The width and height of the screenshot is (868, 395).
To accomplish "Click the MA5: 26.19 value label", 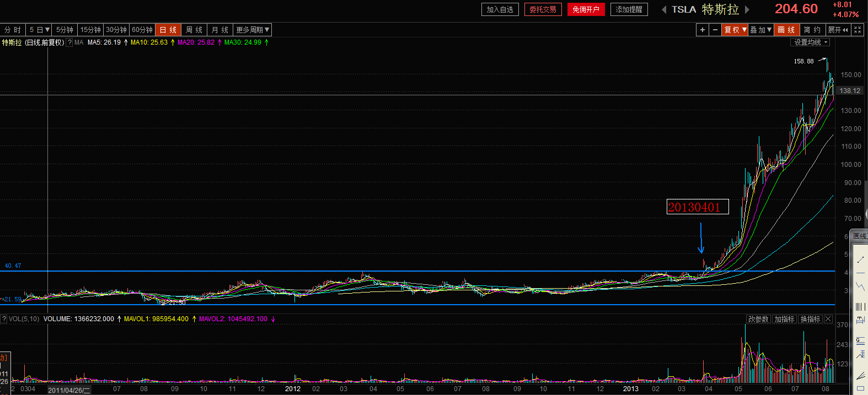I will [104, 42].
